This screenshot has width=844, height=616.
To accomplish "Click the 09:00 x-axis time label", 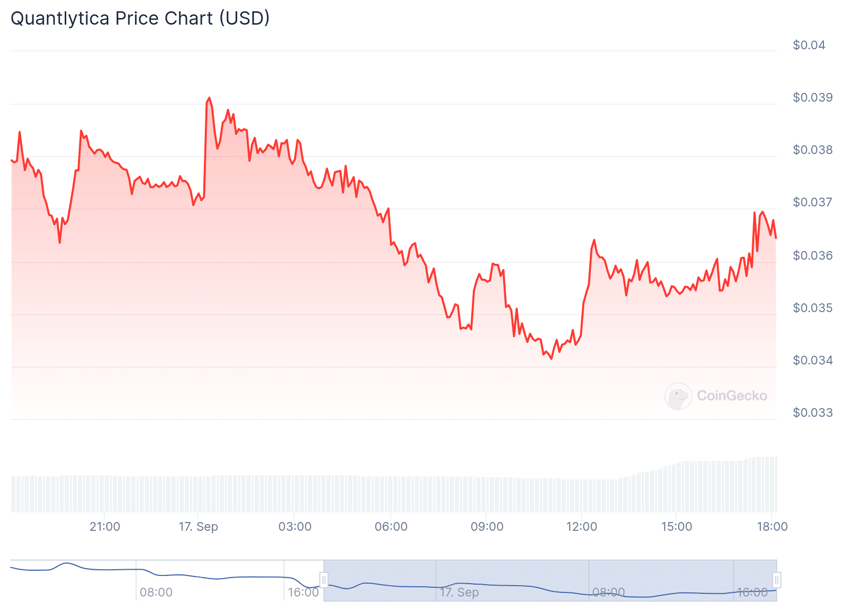I will click(487, 527).
